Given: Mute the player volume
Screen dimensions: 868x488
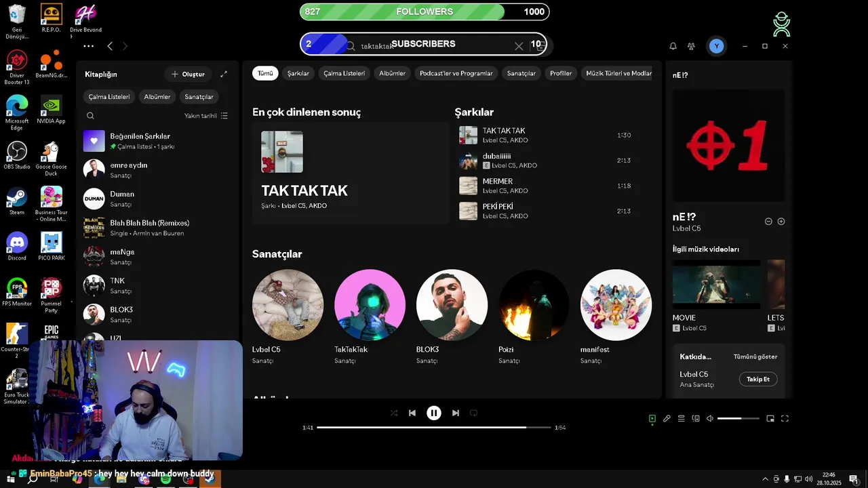Looking at the screenshot, I should click(710, 419).
